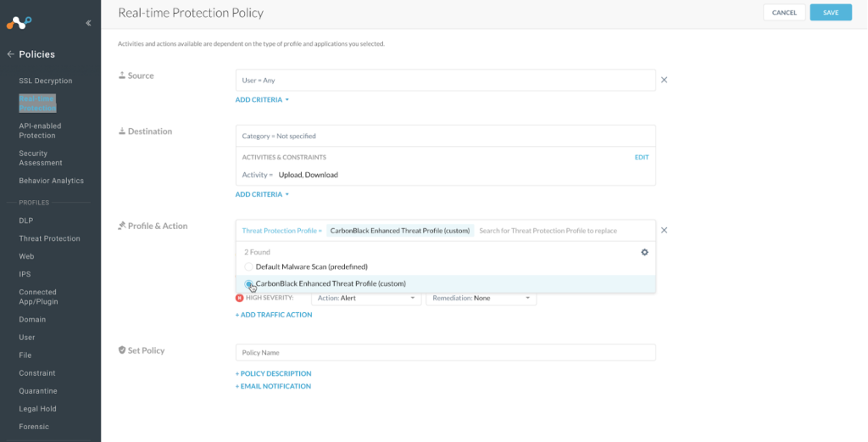This screenshot has height=442, width=868.
Task: Collapse the sidebar with double-chevron icon
Action: click(88, 23)
